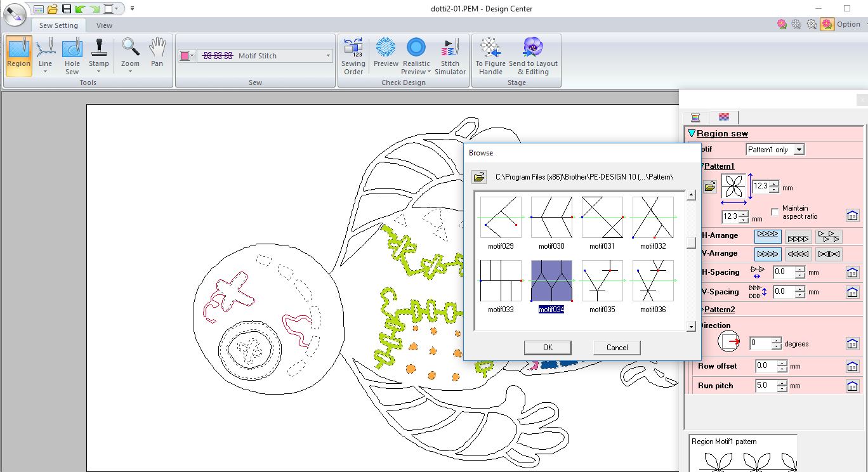Expand the Pattern2 section
This screenshot has height=472, width=868.
tap(719, 310)
